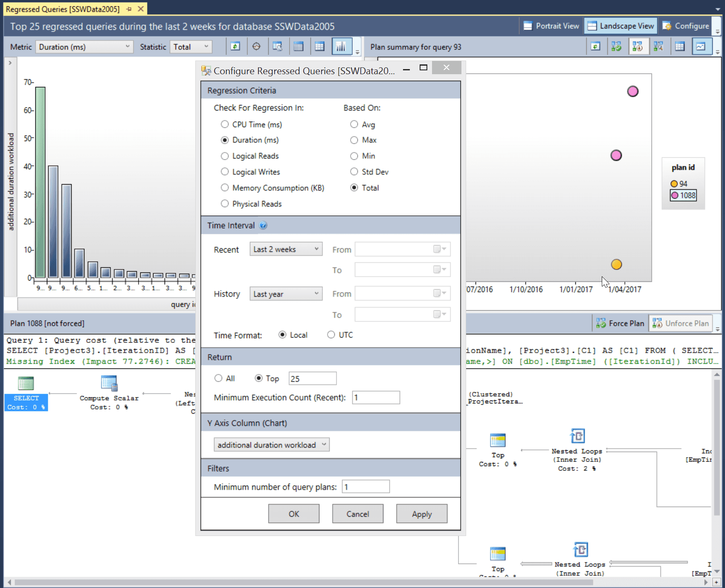The height and width of the screenshot is (588, 725).
Task: Switch left pane to bar chart view
Action: click(x=341, y=46)
